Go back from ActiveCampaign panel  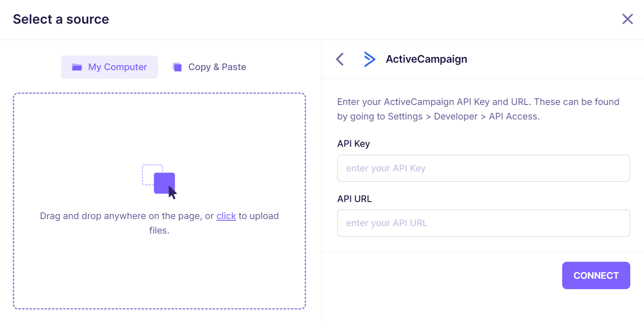click(340, 59)
